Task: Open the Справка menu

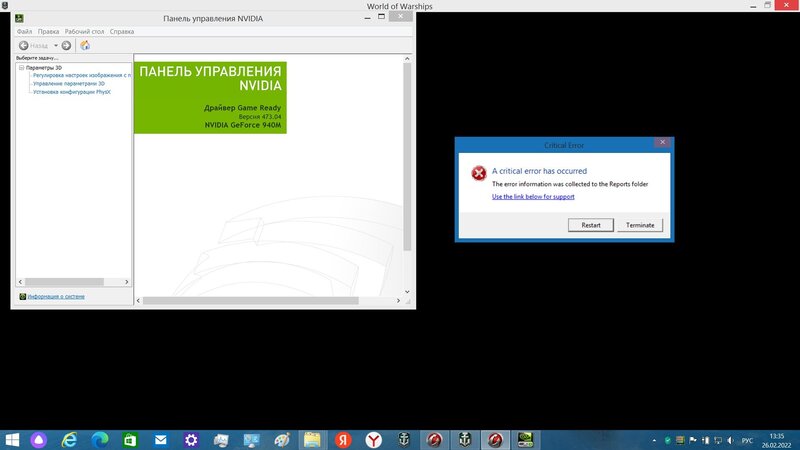Action: (122, 32)
